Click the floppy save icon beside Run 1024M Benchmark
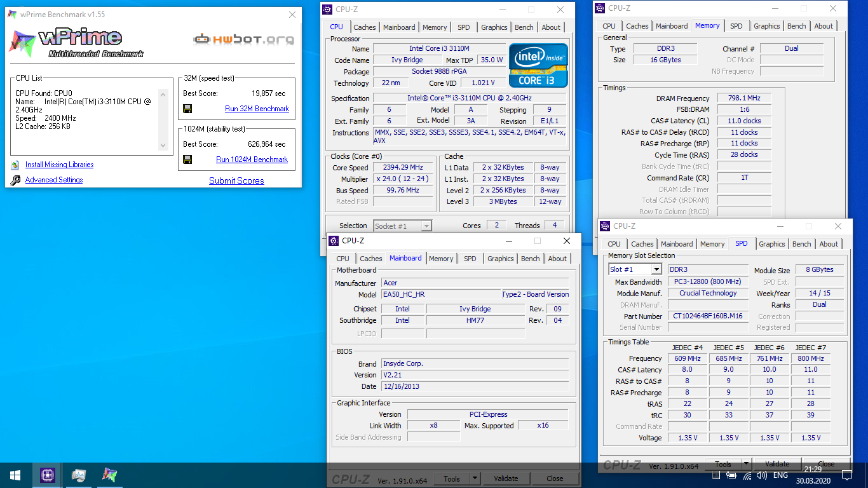 point(187,159)
